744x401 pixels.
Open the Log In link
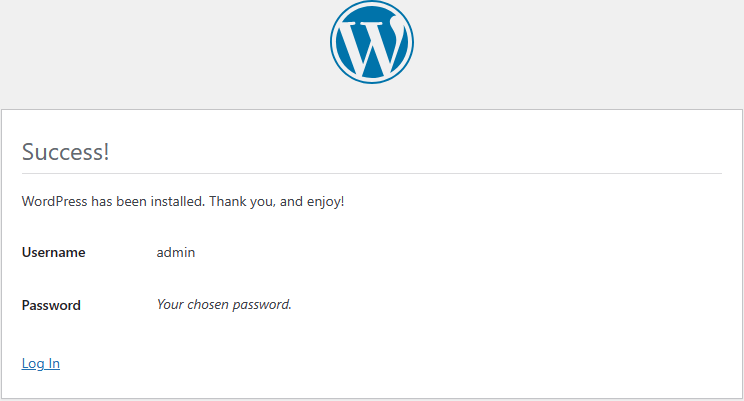coord(41,363)
